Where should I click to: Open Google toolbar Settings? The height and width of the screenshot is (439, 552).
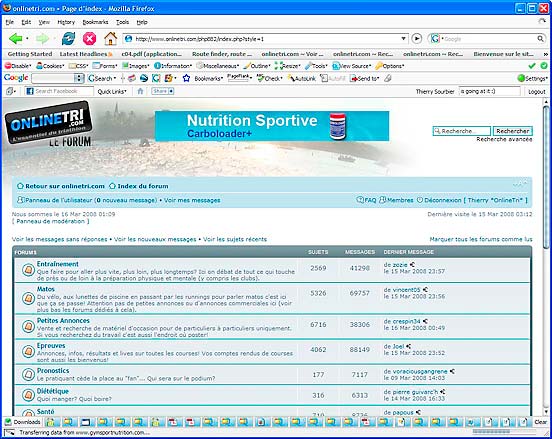tap(533, 78)
